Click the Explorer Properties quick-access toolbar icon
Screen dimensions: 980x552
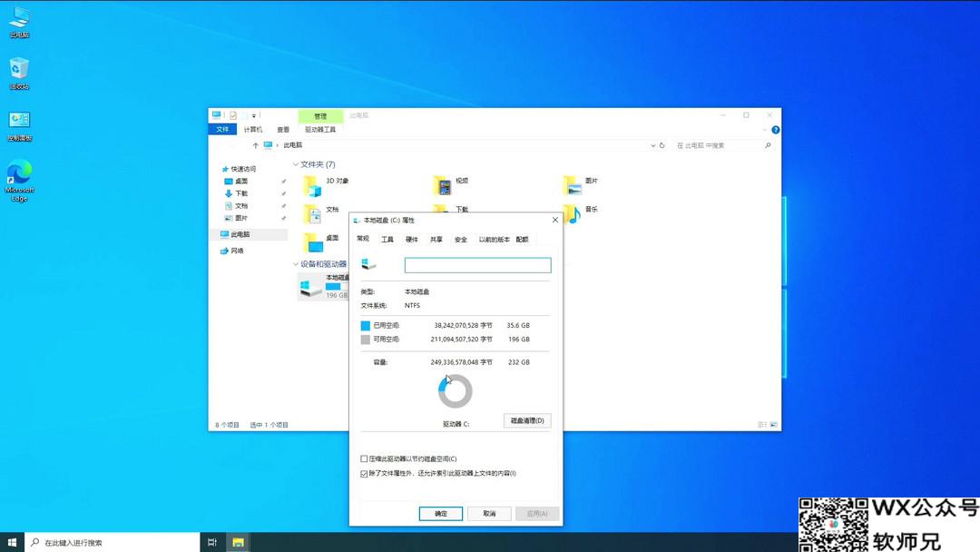pyautogui.click(x=233, y=115)
